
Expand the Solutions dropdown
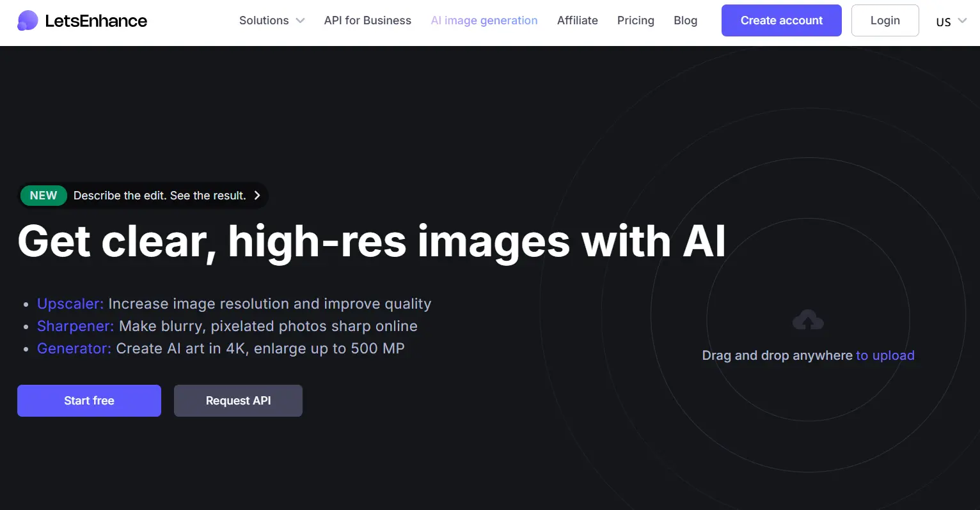(x=264, y=20)
